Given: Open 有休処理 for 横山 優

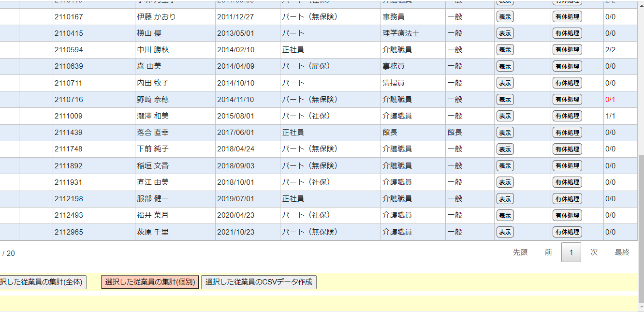Looking at the screenshot, I should pyautogui.click(x=567, y=33).
